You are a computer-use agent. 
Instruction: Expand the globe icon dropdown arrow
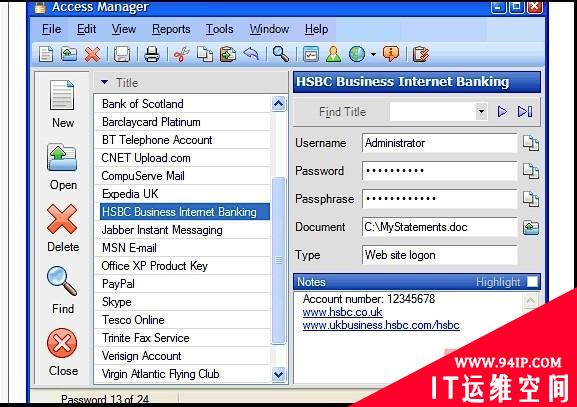(373, 54)
